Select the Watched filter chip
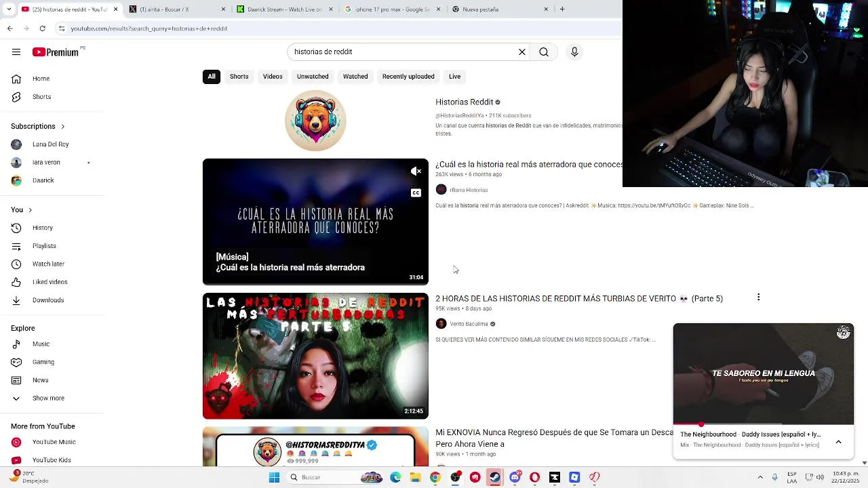The image size is (868, 488). pos(355,77)
